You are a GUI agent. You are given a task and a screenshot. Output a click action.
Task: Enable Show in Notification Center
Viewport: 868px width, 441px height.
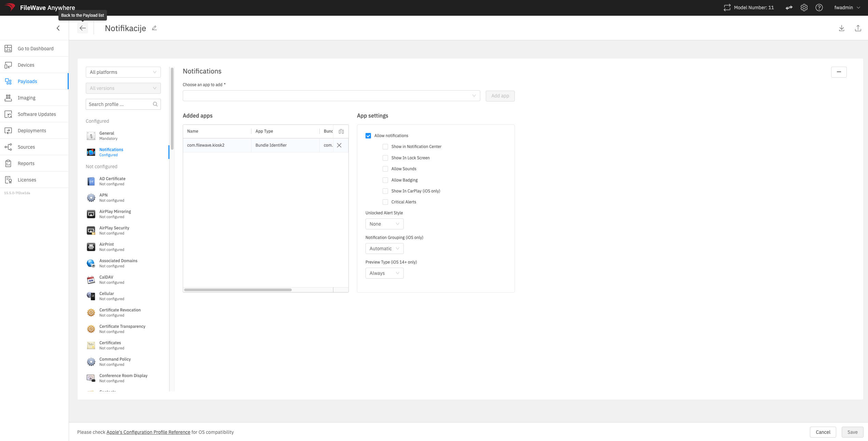(x=385, y=147)
